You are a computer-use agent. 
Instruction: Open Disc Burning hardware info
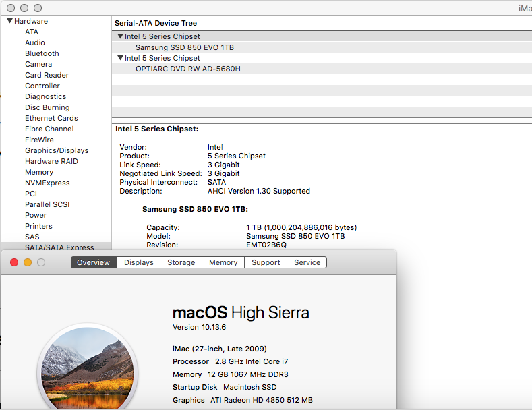(x=47, y=107)
